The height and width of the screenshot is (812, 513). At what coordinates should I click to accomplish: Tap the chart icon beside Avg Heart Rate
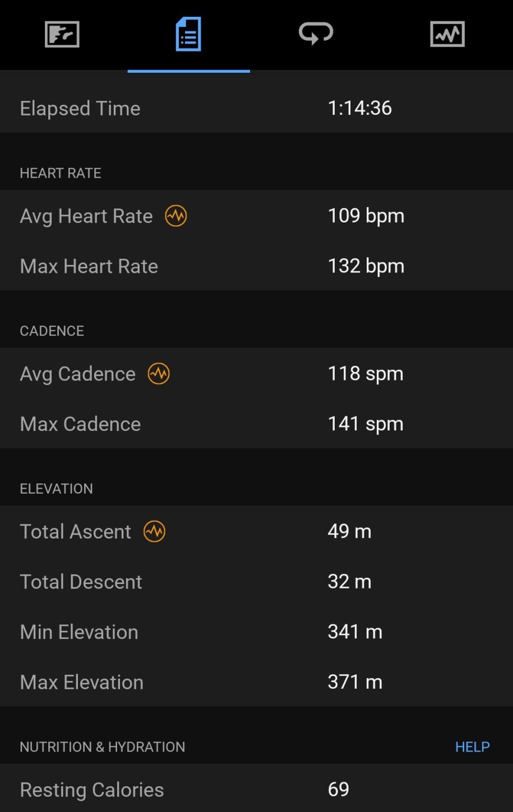(176, 216)
